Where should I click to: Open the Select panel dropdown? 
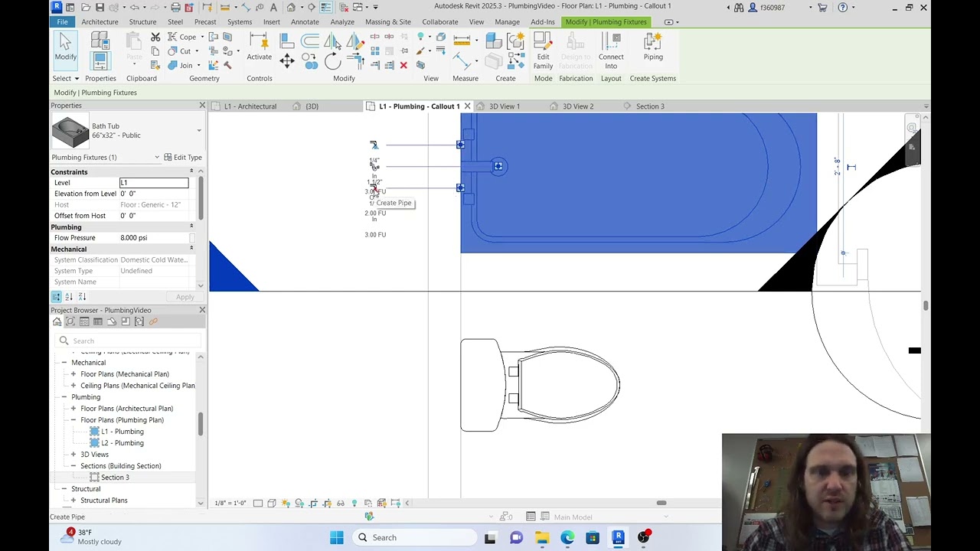[65, 78]
